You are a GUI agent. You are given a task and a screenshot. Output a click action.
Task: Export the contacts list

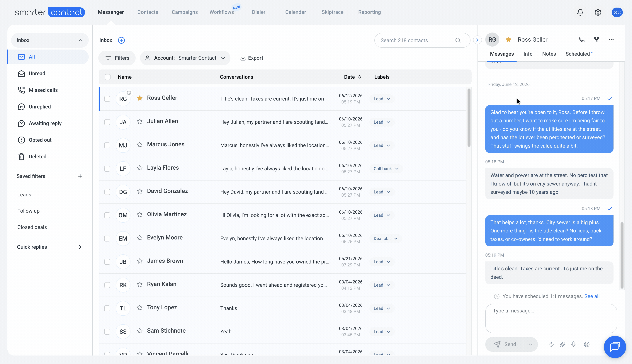tap(252, 58)
